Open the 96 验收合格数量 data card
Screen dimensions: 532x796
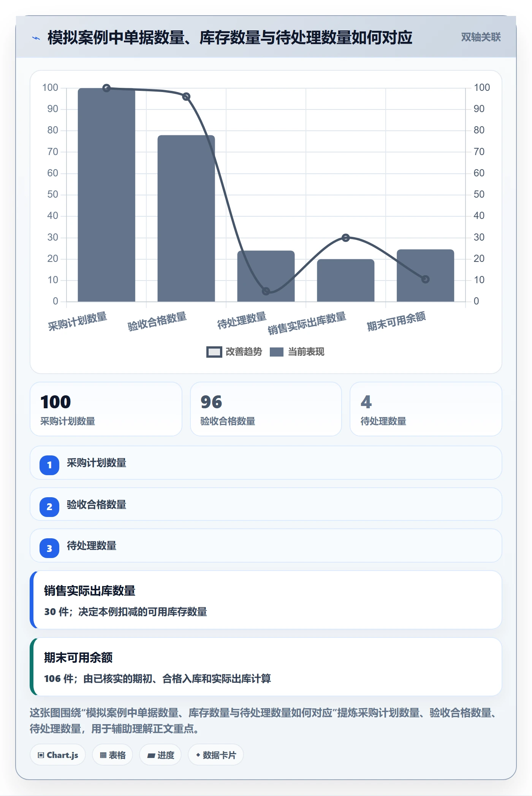266,409
